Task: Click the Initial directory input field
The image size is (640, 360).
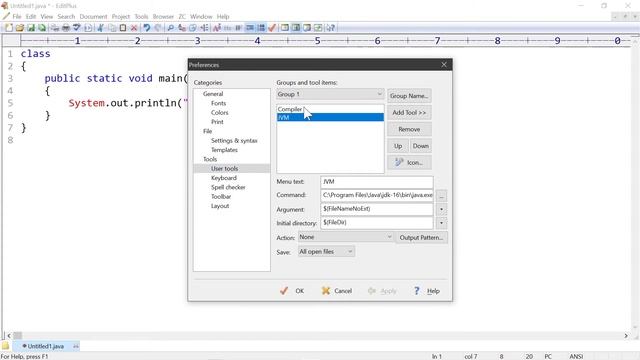Action: click(377, 223)
